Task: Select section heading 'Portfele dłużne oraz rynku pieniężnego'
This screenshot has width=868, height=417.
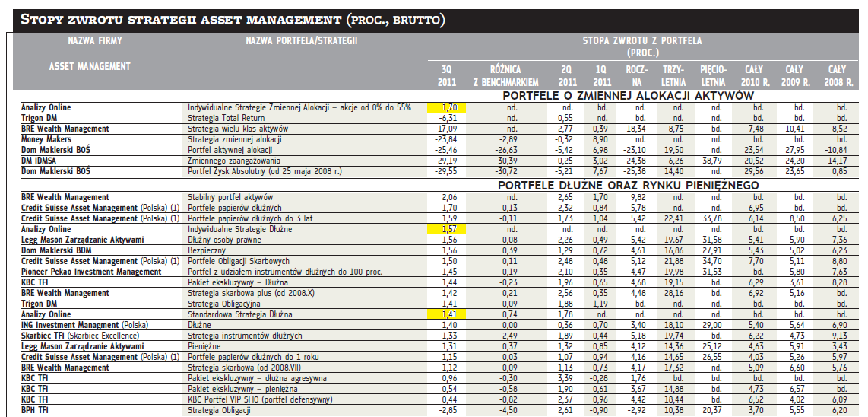Action: click(629, 185)
